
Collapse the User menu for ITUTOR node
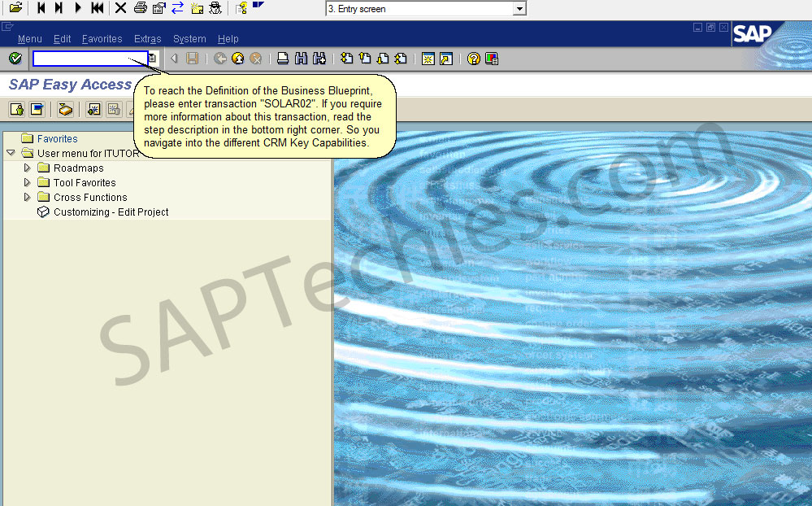pyautogui.click(x=11, y=153)
